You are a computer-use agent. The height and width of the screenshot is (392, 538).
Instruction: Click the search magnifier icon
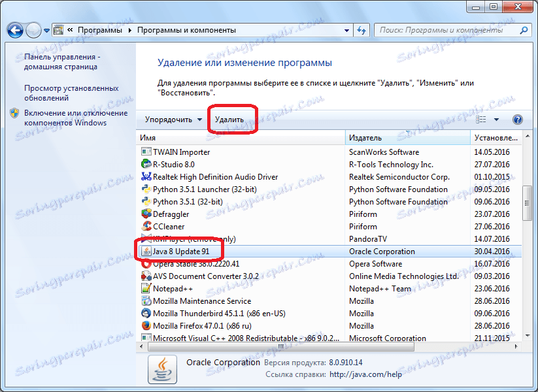pos(524,29)
